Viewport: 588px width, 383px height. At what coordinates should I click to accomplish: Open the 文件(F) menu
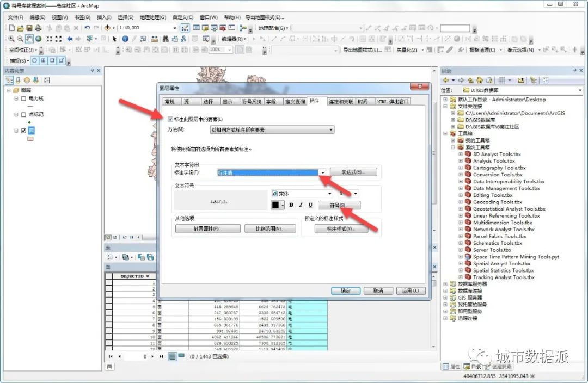click(x=15, y=17)
